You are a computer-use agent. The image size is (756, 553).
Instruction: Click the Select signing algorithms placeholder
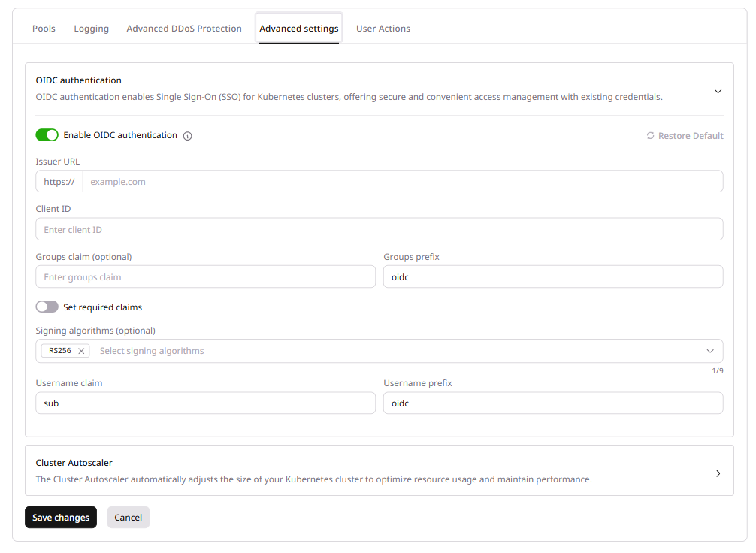[x=152, y=351]
